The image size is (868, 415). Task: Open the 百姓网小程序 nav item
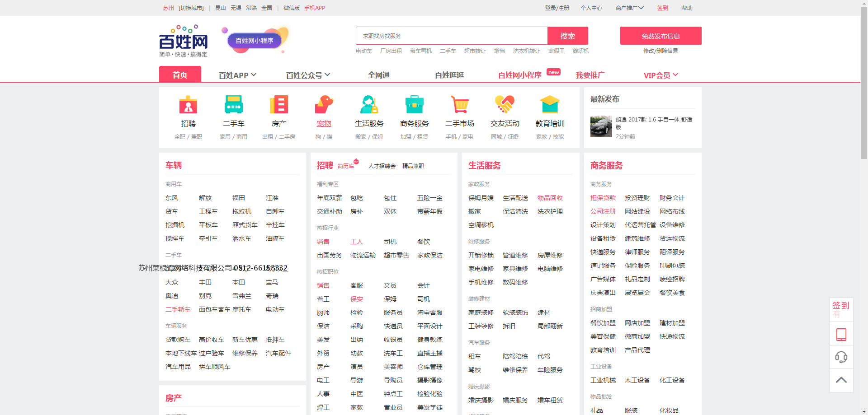point(520,75)
